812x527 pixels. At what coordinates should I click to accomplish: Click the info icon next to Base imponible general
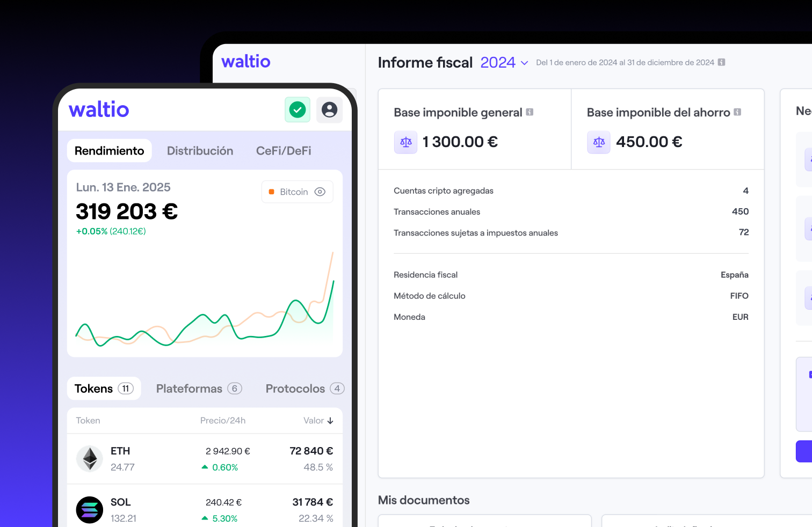(x=530, y=112)
